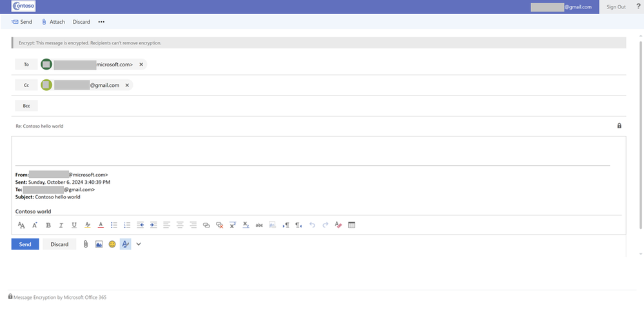Click the gmail.com recipient chip in Cc
The image size is (644, 310).
[x=86, y=85]
